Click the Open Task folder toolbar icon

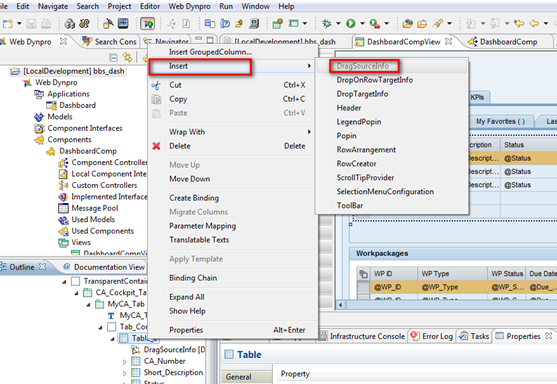[422, 24]
